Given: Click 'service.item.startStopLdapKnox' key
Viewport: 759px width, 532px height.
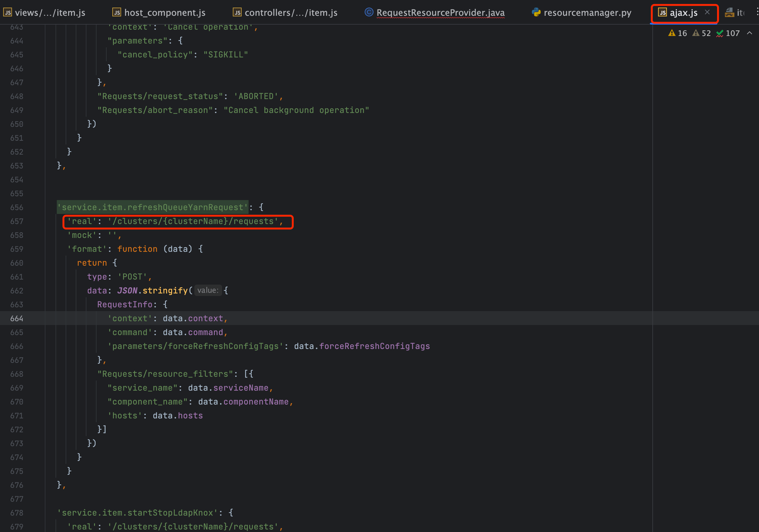Looking at the screenshot, I should (137, 513).
